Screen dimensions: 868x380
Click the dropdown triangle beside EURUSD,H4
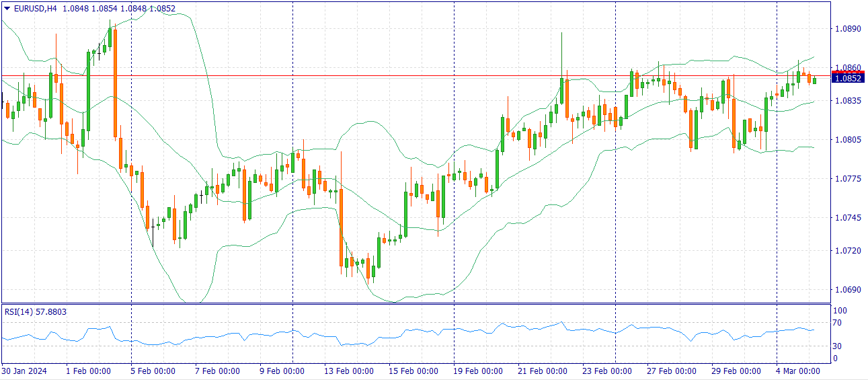pyautogui.click(x=7, y=8)
